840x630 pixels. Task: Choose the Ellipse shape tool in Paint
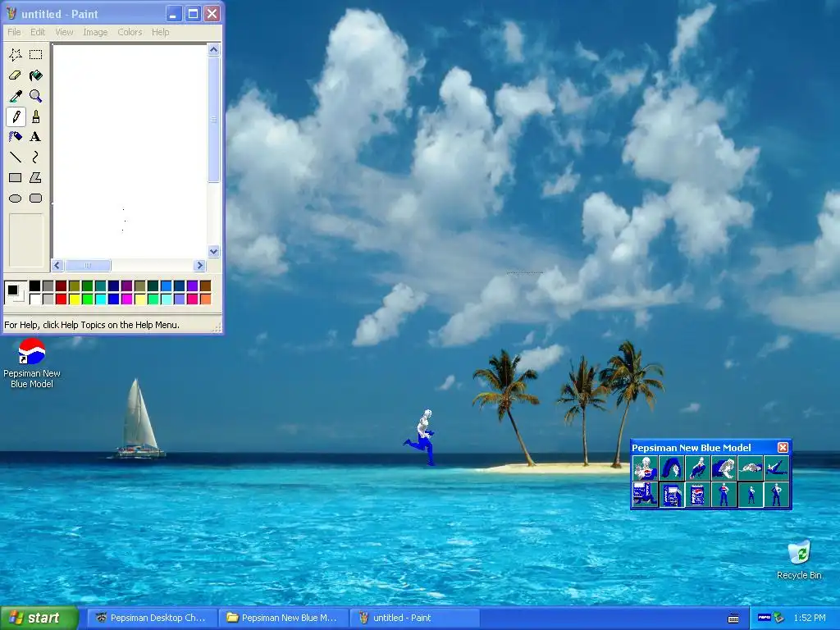coord(16,199)
